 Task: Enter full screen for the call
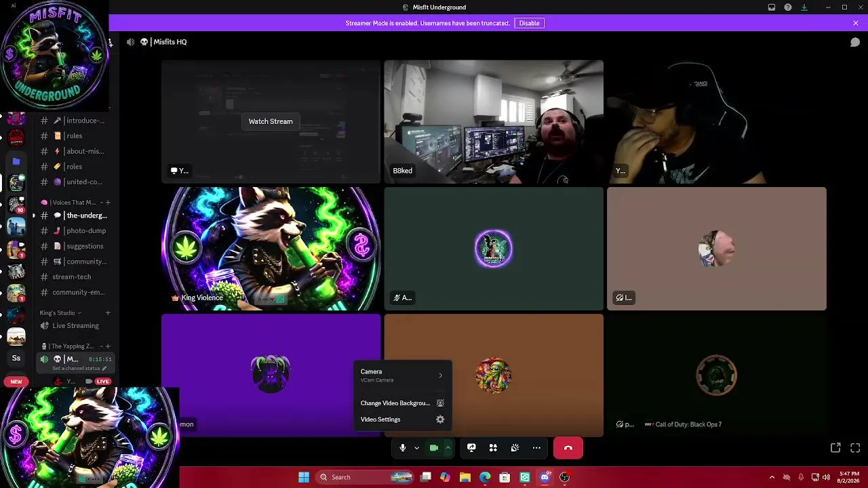point(855,448)
